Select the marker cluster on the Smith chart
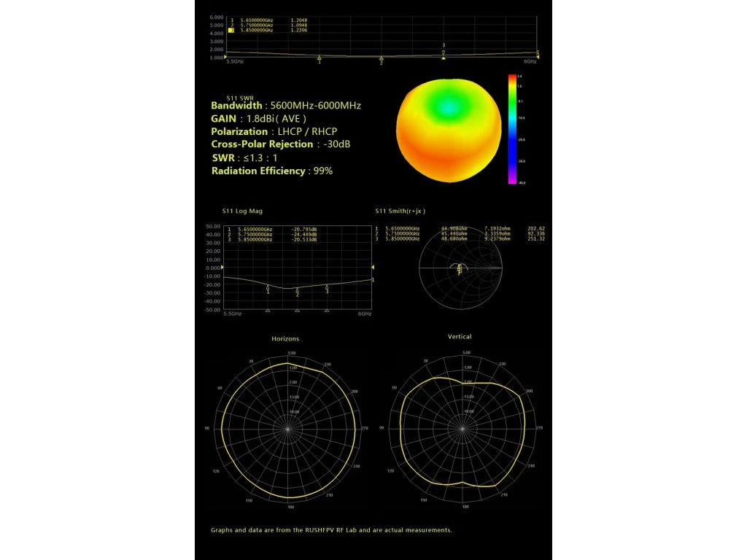The width and height of the screenshot is (747, 560). click(x=460, y=270)
